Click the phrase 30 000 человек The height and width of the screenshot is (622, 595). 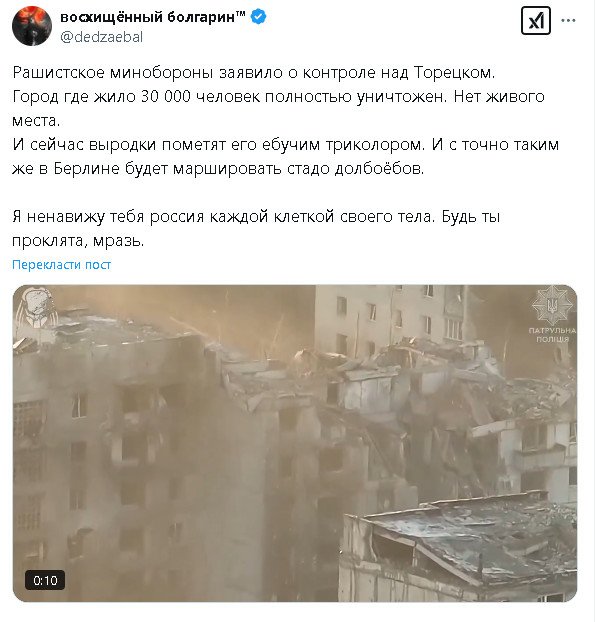coord(200,97)
